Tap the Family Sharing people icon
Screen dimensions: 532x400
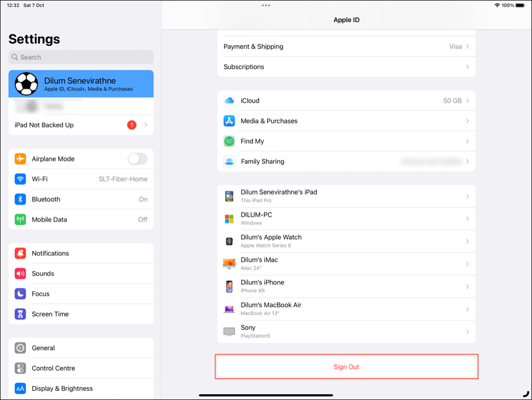229,161
